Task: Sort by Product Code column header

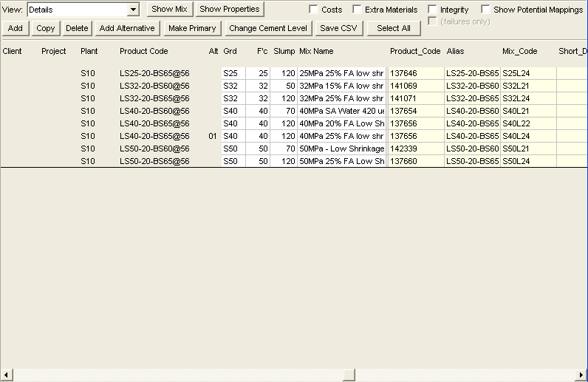Action: (144, 52)
